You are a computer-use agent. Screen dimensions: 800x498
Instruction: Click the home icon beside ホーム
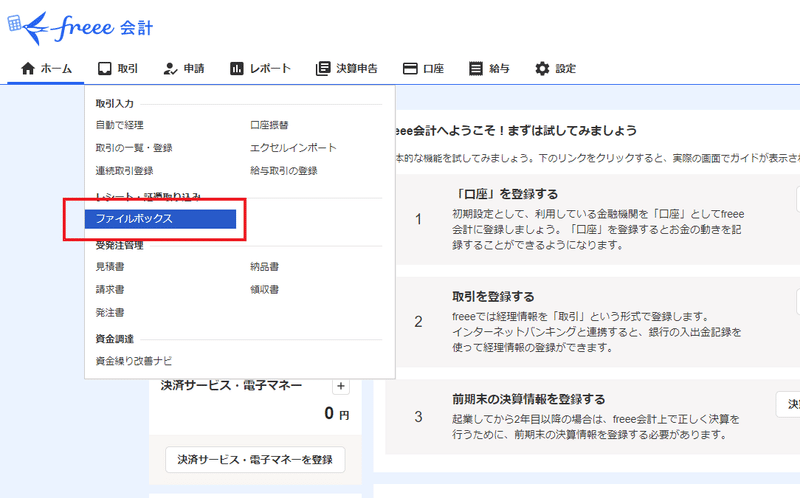pos(28,68)
